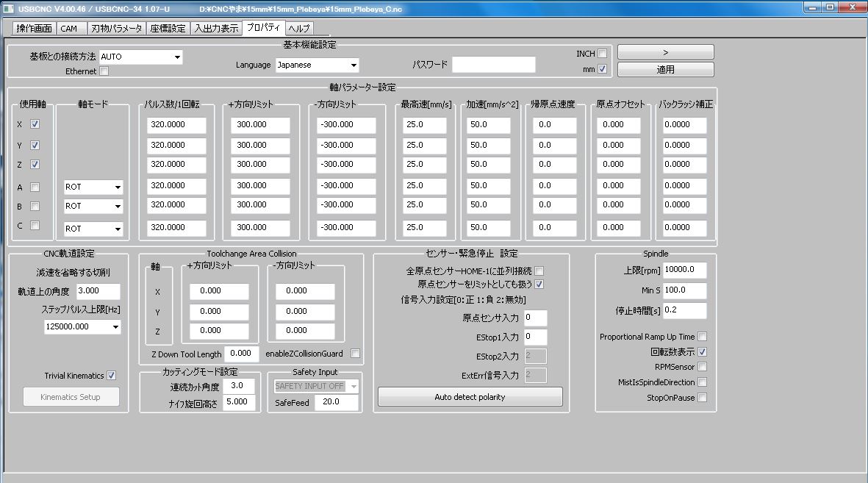The height and width of the screenshot is (483, 868).
Task: Switch to the CAM tab
Action: 68,29
